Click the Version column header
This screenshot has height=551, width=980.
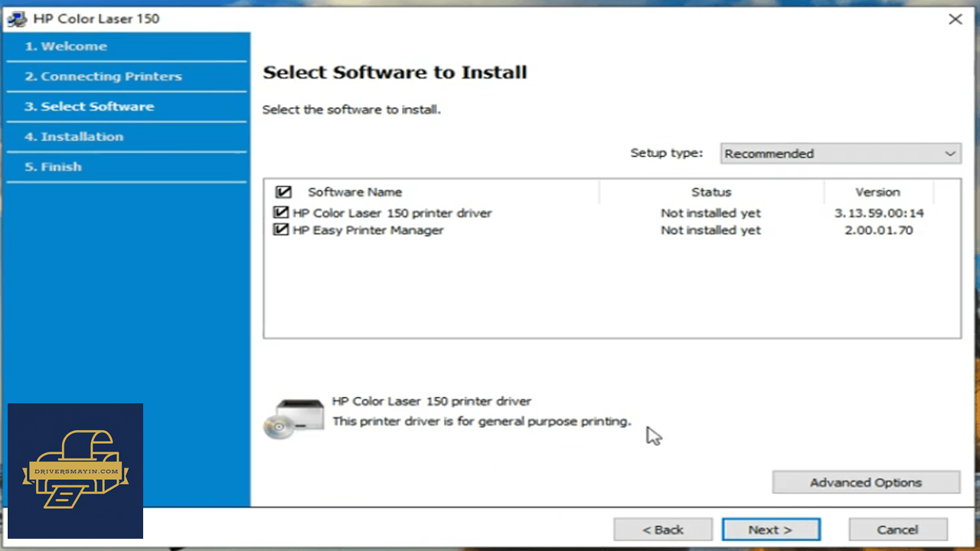click(878, 192)
